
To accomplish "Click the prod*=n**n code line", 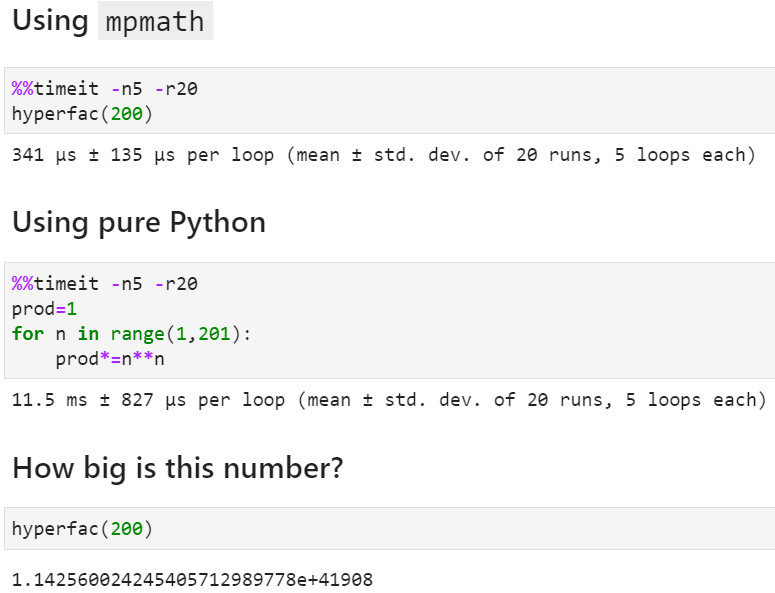I will point(110,359).
